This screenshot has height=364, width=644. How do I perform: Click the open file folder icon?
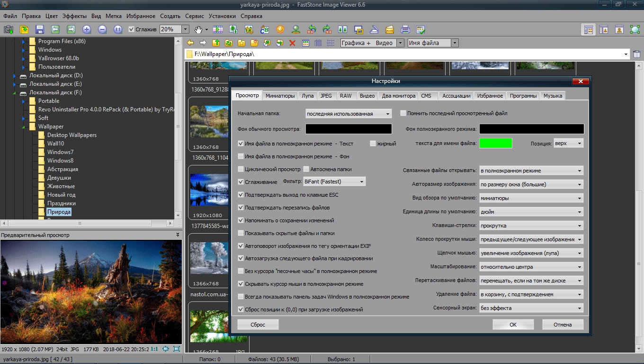pyautogui.click(x=24, y=29)
